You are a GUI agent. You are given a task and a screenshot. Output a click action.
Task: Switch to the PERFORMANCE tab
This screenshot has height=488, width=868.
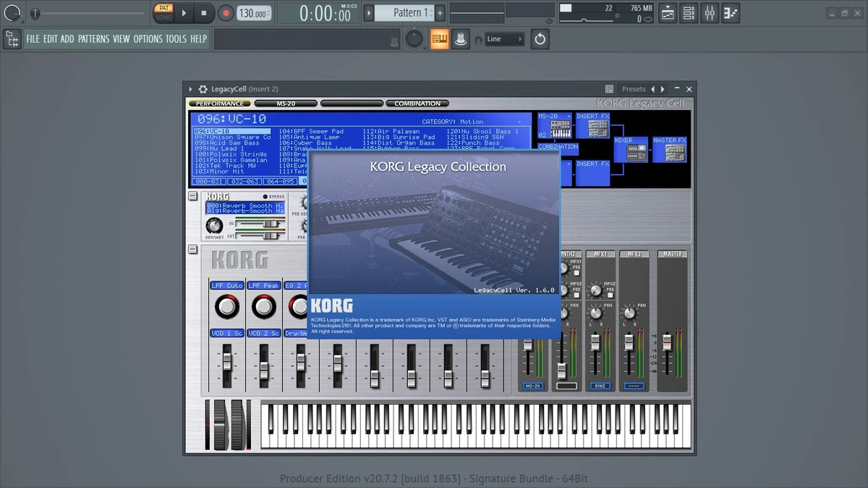click(x=220, y=104)
